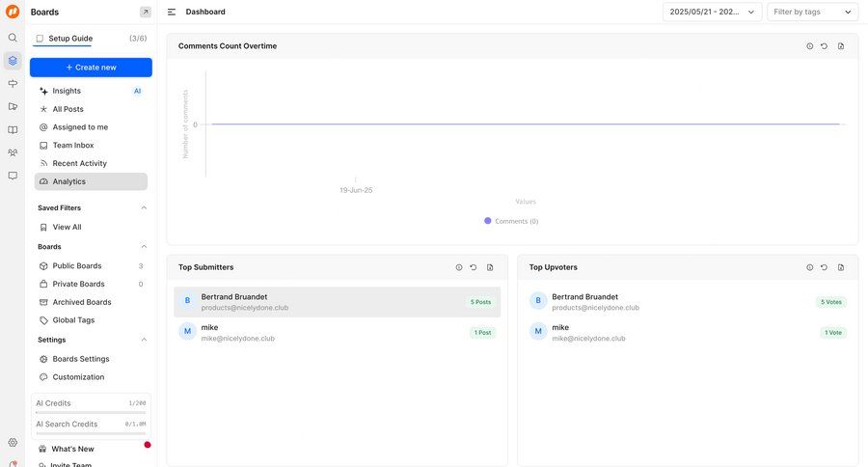
Task: Refresh the Comments Count Overtime chart
Action: pos(825,46)
